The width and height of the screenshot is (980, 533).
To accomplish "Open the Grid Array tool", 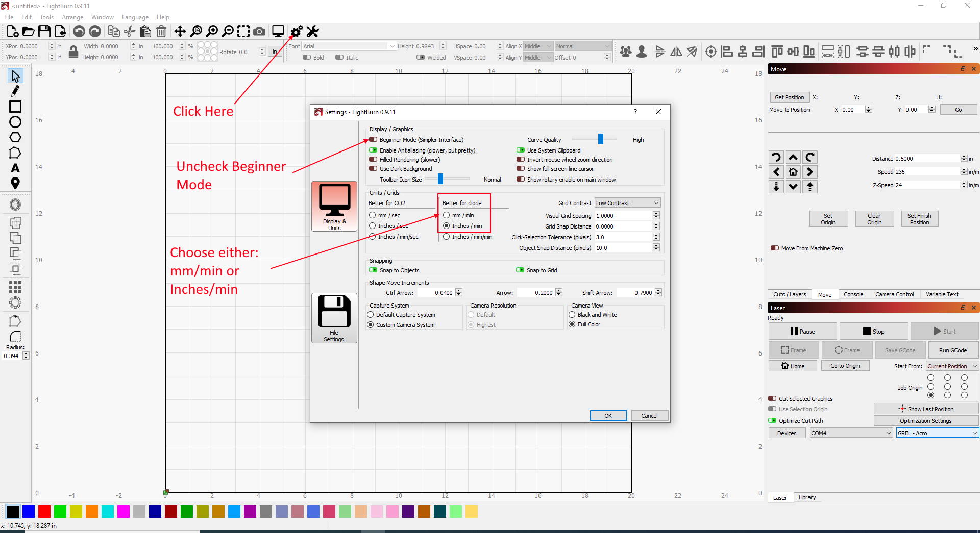I will (x=15, y=287).
